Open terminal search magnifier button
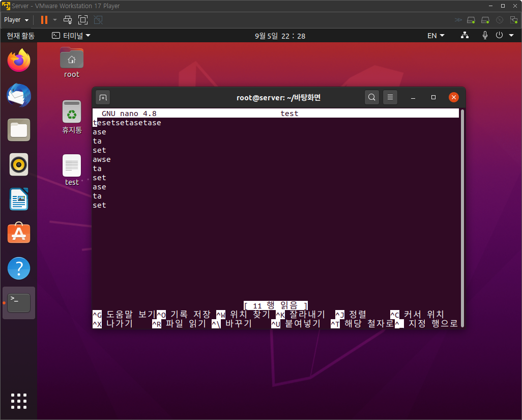This screenshot has width=522, height=420. tap(372, 97)
